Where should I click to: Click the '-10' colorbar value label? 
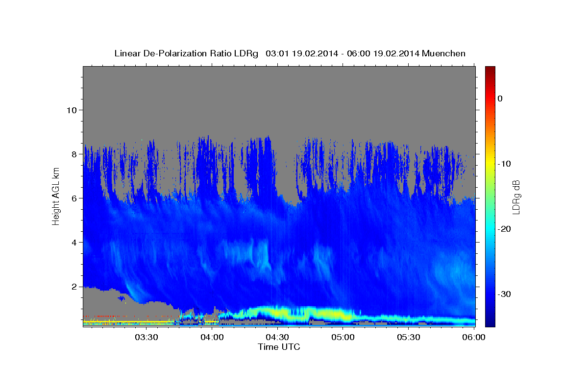(504, 164)
